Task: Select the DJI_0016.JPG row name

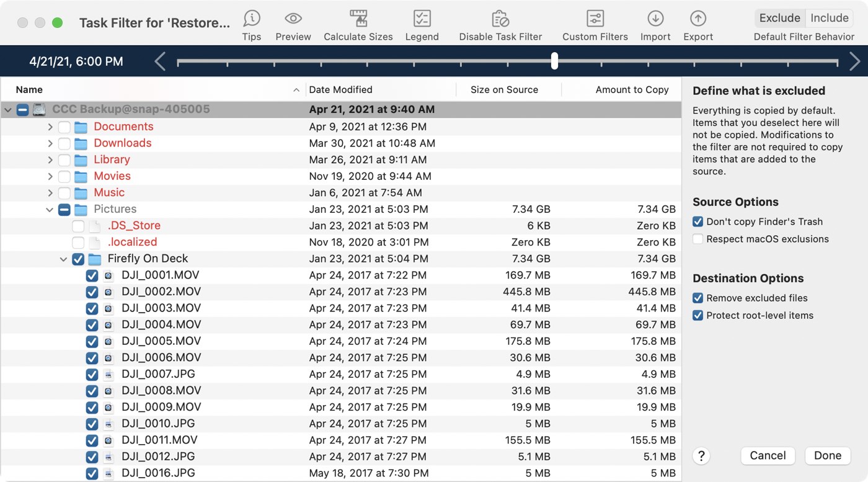Action: point(158,473)
